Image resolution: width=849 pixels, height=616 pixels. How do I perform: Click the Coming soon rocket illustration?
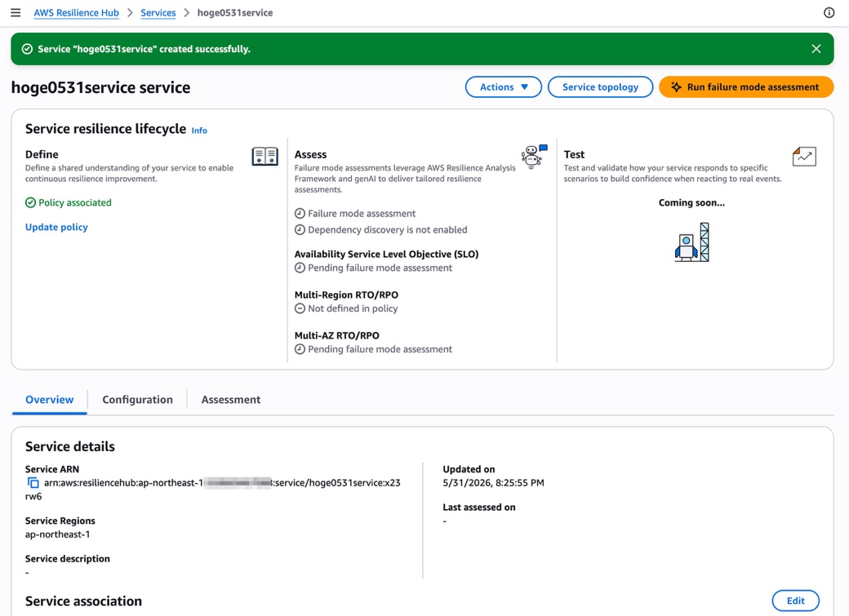tap(691, 242)
